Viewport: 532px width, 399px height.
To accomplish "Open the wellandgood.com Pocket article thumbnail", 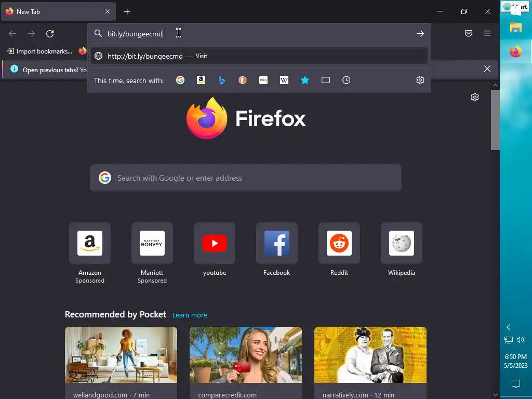I will point(121,355).
